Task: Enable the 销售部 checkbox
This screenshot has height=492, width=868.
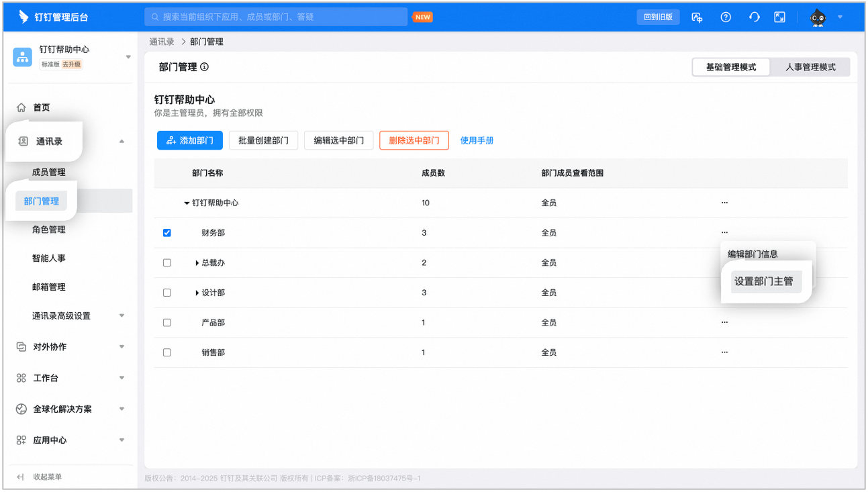Action: pyautogui.click(x=167, y=352)
